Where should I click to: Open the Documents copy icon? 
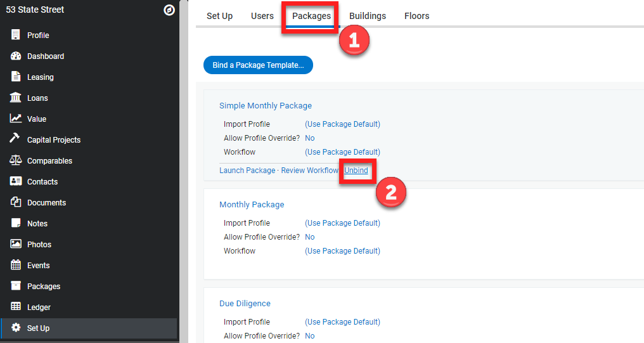click(x=16, y=202)
